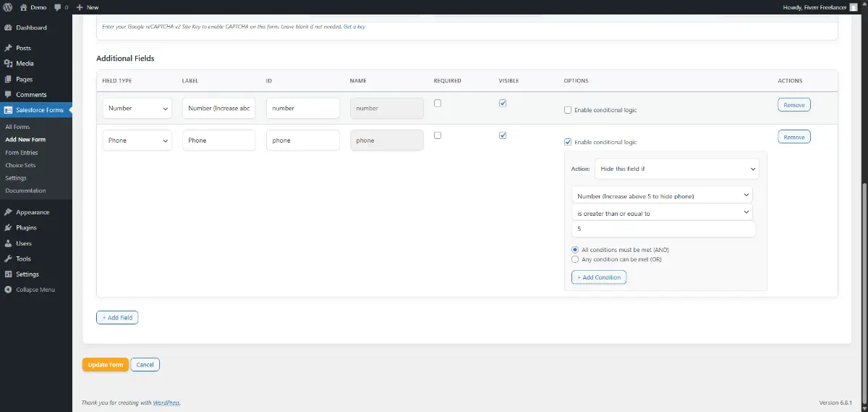This screenshot has width=868, height=412.
Task: Click the Cancel button
Action: click(x=145, y=364)
